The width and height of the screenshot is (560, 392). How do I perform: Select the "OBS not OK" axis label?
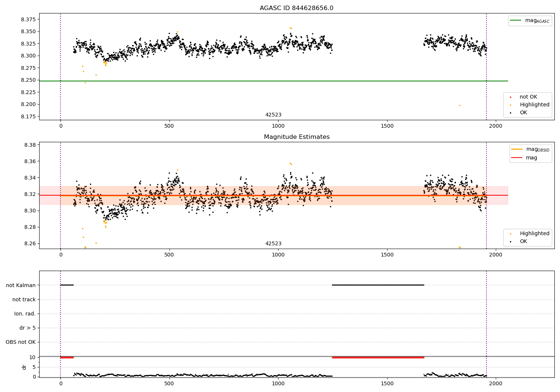coord(21,342)
